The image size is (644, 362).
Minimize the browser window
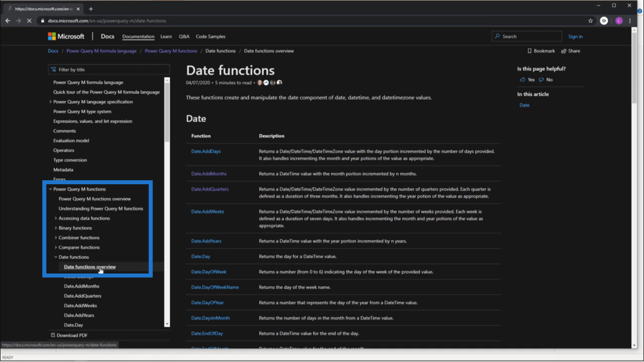click(x=598, y=6)
